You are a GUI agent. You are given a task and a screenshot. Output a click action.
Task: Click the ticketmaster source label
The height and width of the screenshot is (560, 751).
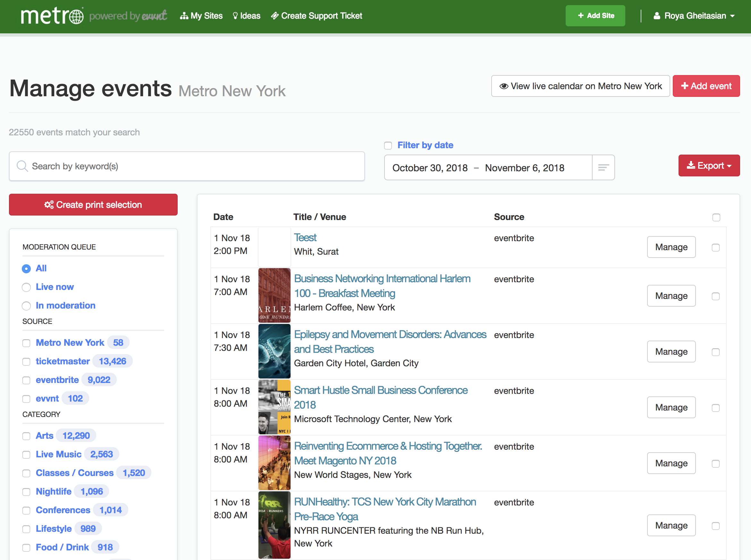[x=63, y=361]
